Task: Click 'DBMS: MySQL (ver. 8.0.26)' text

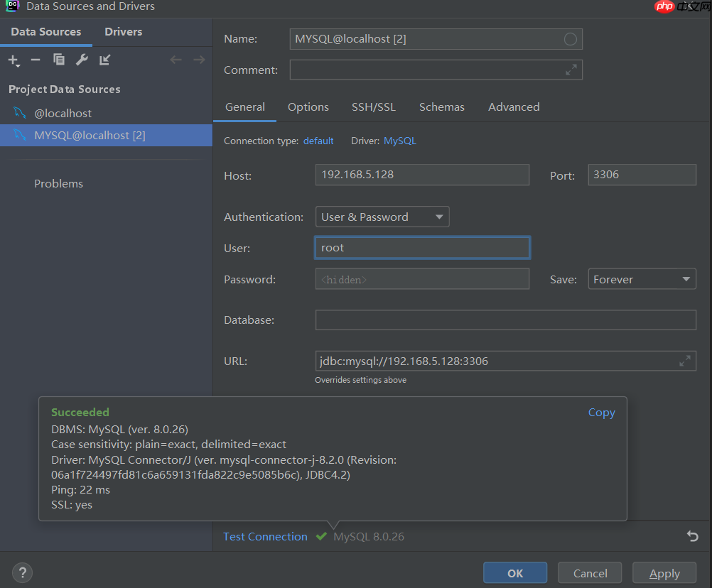Action: [x=120, y=429]
